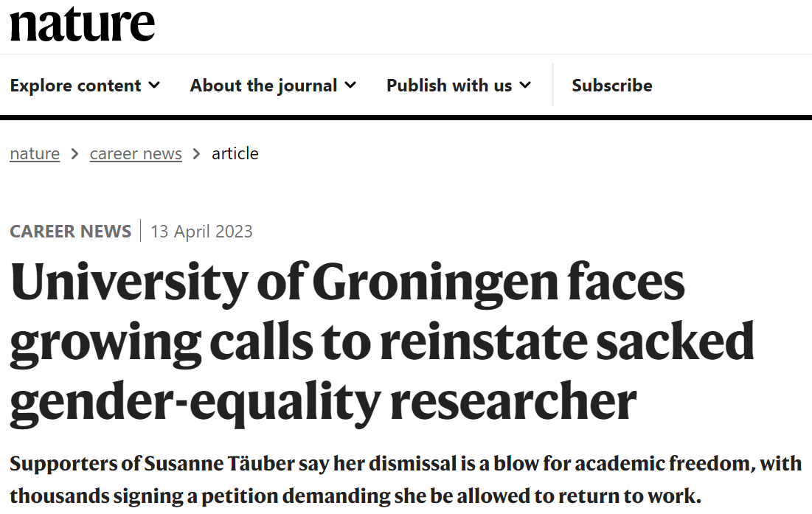Click the 13 April 2023 date
812x514 pixels.
point(201,232)
